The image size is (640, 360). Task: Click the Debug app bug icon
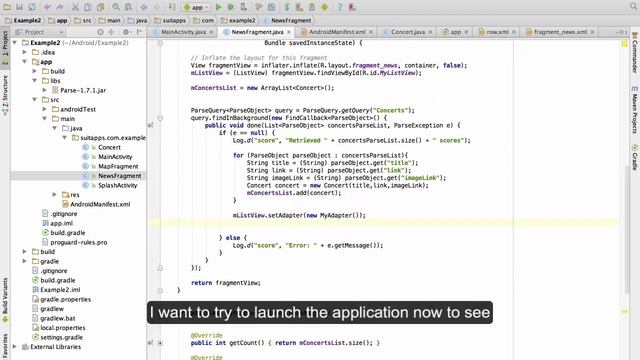tap(231, 7)
